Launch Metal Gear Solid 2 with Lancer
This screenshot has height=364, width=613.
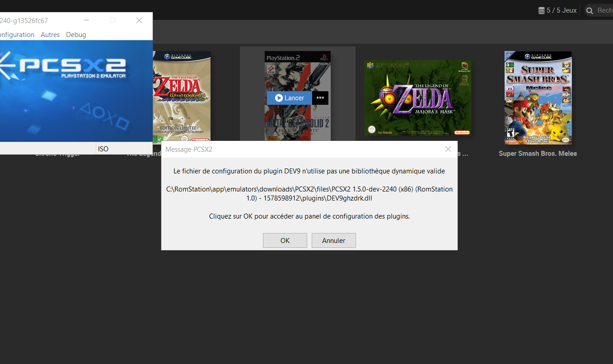(290, 98)
